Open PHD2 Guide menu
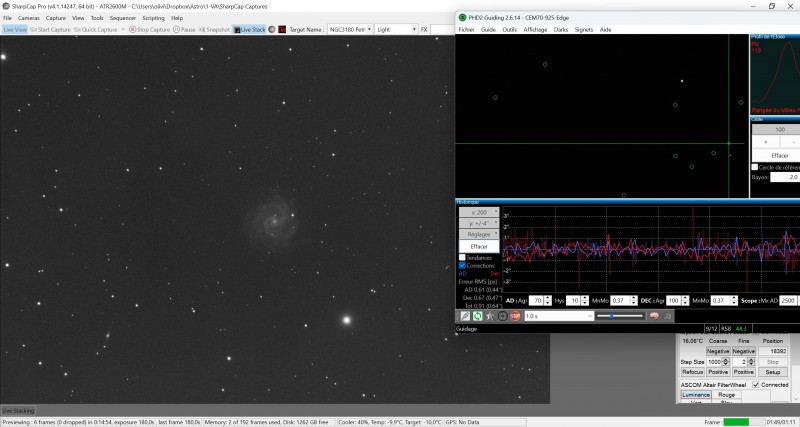The image size is (800, 427). coord(488,30)
